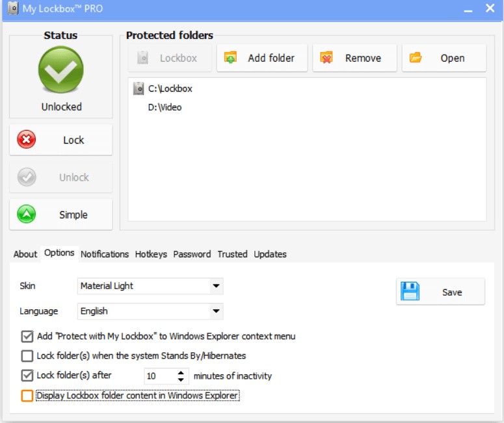Uncheck Add "Protect with My Lockbox" context menu option
Screen dimensions: 504x423
(x=27, y=336)
